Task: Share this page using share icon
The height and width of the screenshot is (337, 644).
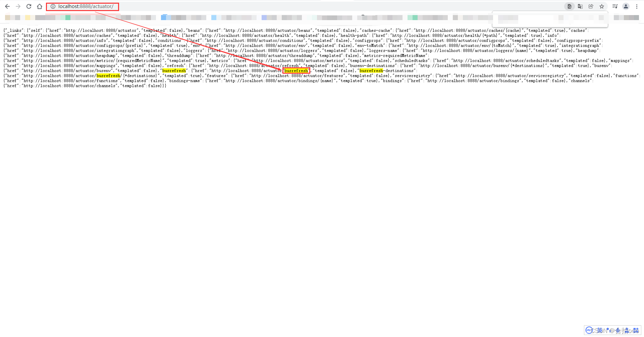Action: pyautogui.click(x=591, y=6)
